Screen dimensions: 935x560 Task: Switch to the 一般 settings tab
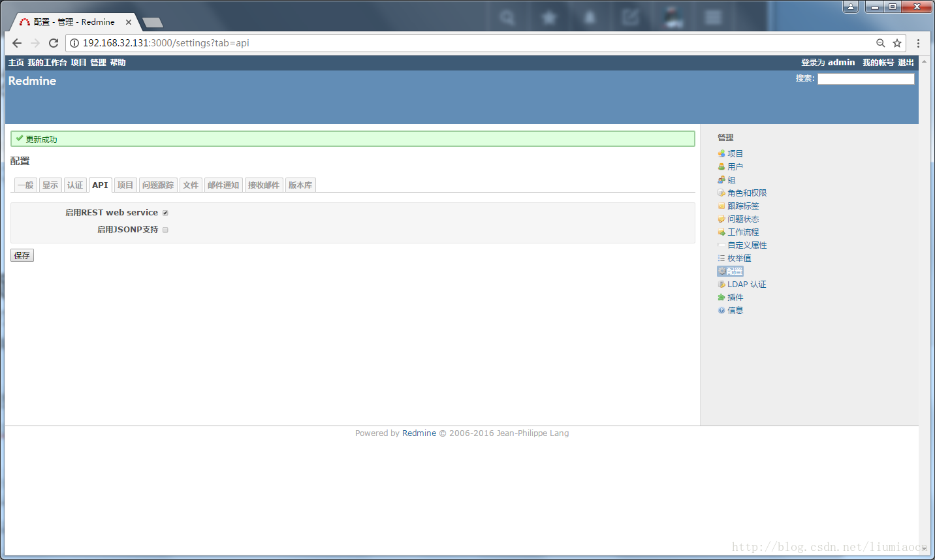click(25, 185)
